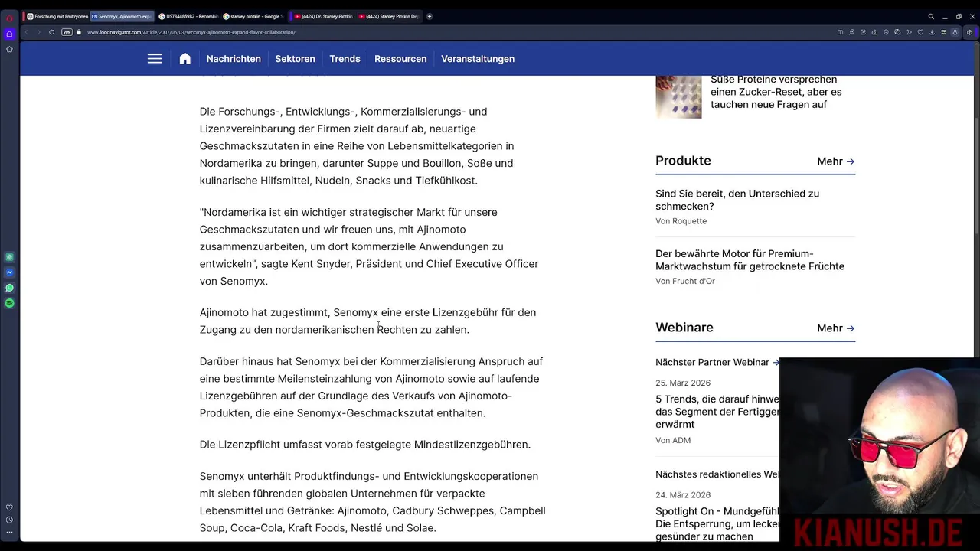Open Opera home sidebar icon

pyautogui.click(x=9, y=34)
